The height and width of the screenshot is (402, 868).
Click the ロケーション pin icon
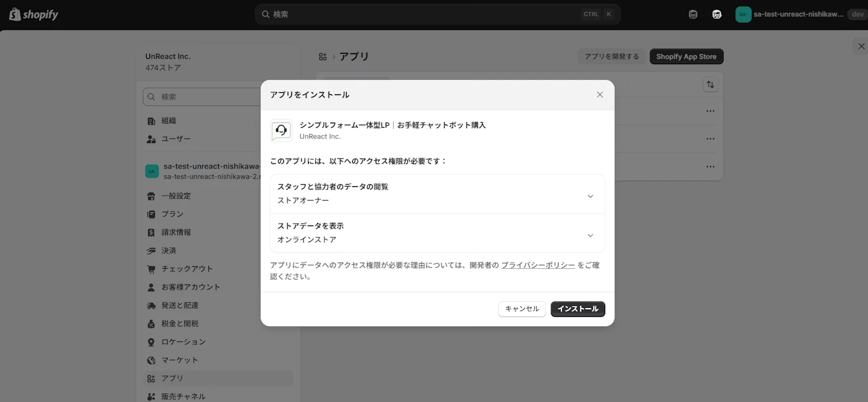click(x=151, y=342)
